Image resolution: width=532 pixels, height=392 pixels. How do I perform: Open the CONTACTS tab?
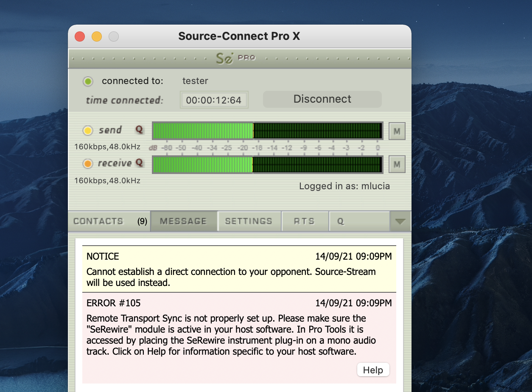tap(98, 221)
